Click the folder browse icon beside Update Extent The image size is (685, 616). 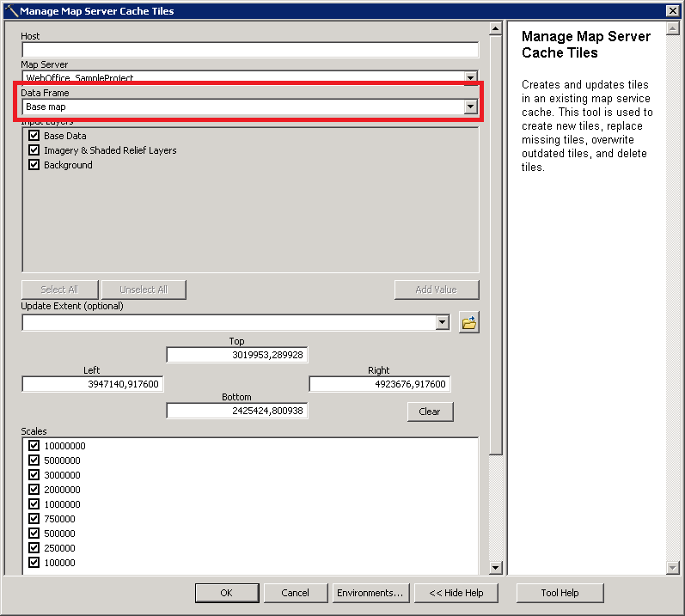(x=468, y=323)
